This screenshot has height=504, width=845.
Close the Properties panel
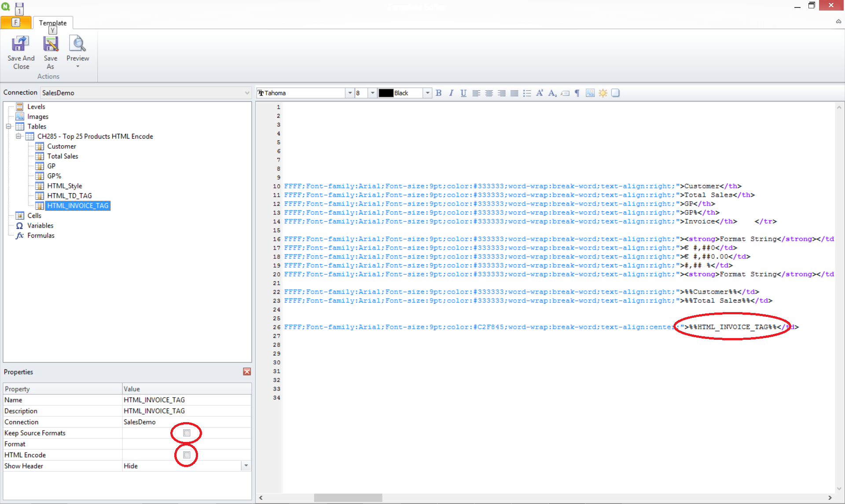pyautogui.click(x=247, y=372)
